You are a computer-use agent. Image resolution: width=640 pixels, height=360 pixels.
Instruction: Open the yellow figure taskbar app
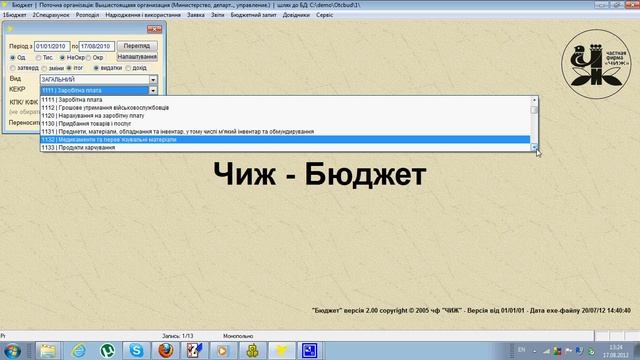(x=252, y=351)
